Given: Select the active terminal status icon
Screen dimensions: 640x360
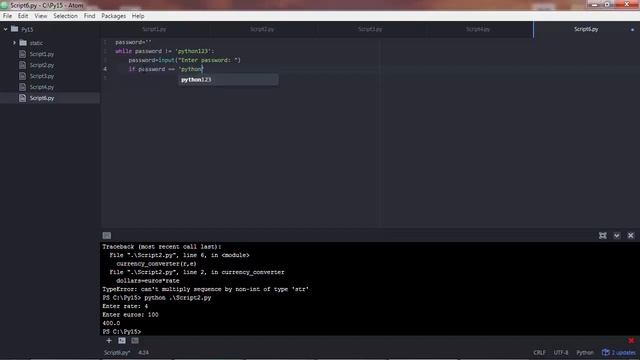Looking at the screenshot, I should [122, 340].
